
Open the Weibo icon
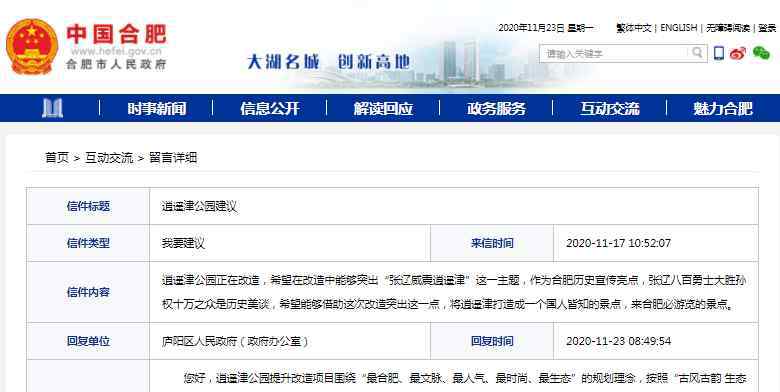pos(738,53)
